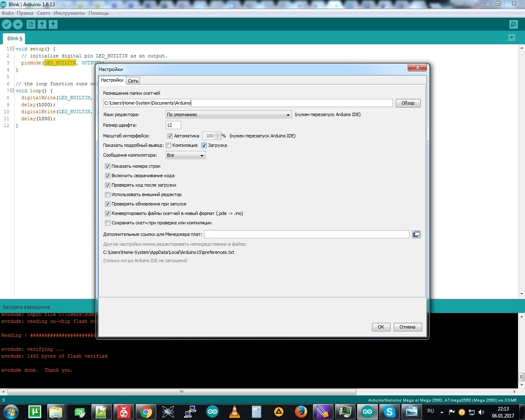This screenshot has width=525, height=420.
Task: Open the Serial Monitor magnifier icon
Action: click(x=514, y=25)
